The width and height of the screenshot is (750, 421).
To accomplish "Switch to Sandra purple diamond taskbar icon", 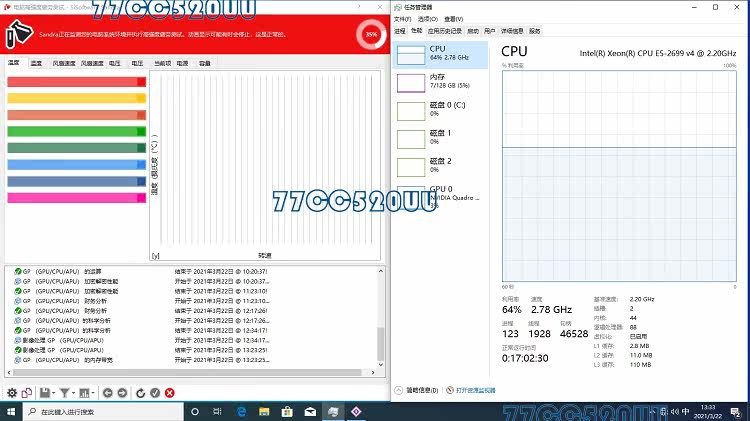I will coord(356,411).
